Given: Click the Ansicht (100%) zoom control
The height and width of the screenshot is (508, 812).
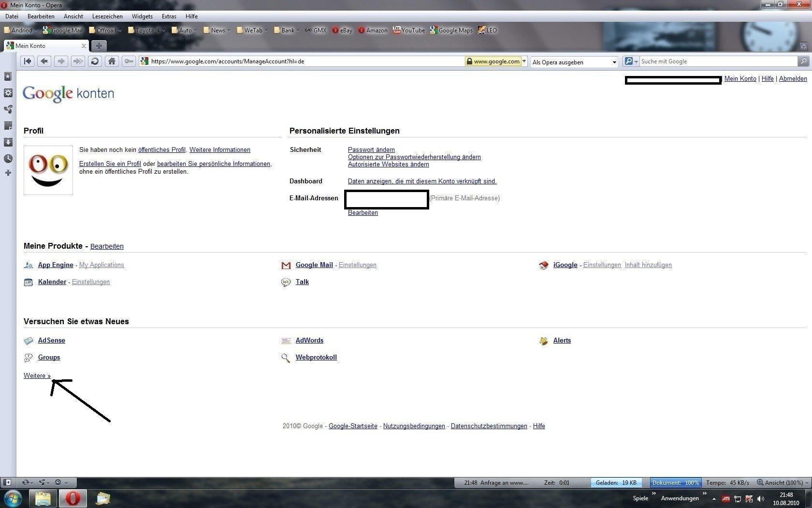Looking at the screenshot, I should (783, 482).
